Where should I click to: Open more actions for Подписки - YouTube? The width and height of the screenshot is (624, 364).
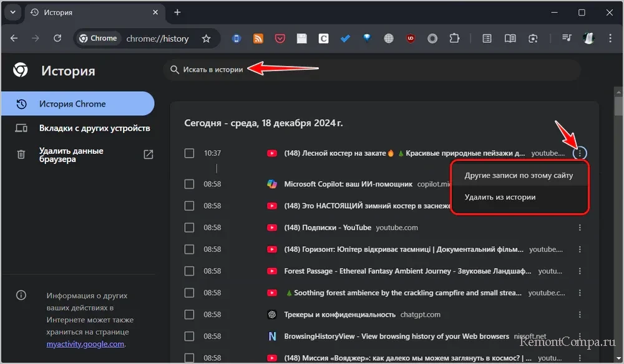click(x=580, y=228)
